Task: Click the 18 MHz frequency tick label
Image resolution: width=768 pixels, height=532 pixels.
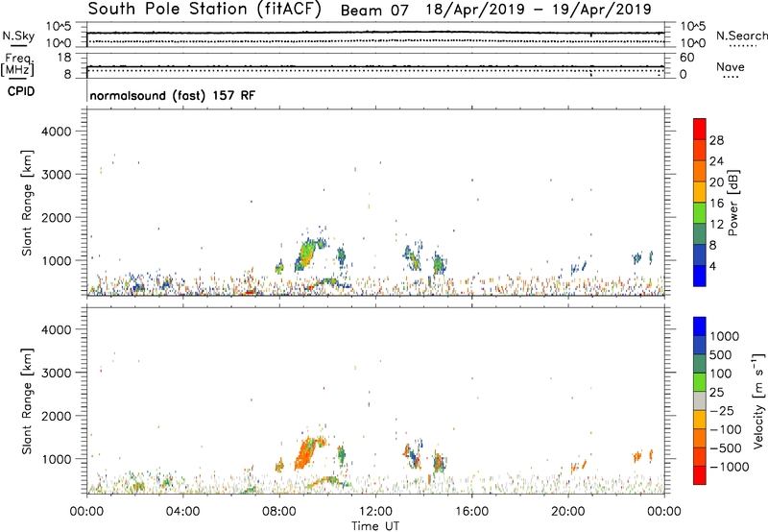Action: pyautogui.click(x=64, y=58)
